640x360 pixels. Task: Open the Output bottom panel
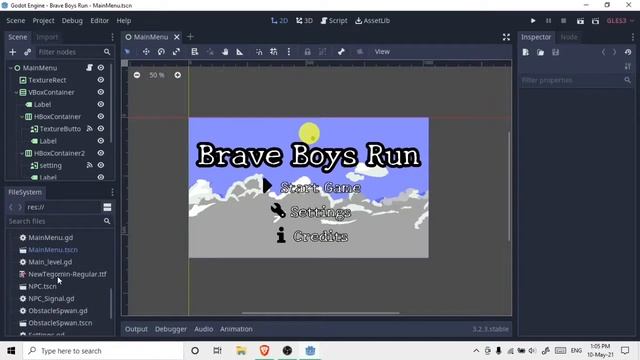136,329
